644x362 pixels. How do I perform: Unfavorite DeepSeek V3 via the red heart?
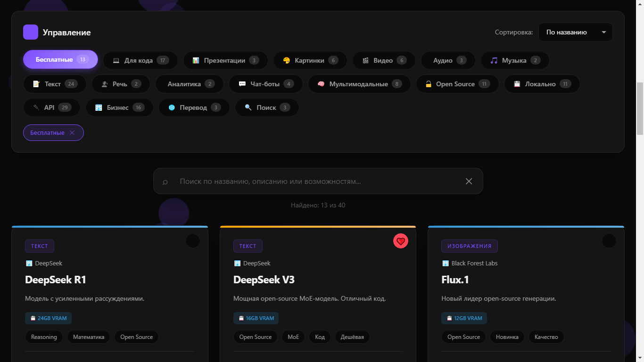pyautogui.click(x=401, y=241)
